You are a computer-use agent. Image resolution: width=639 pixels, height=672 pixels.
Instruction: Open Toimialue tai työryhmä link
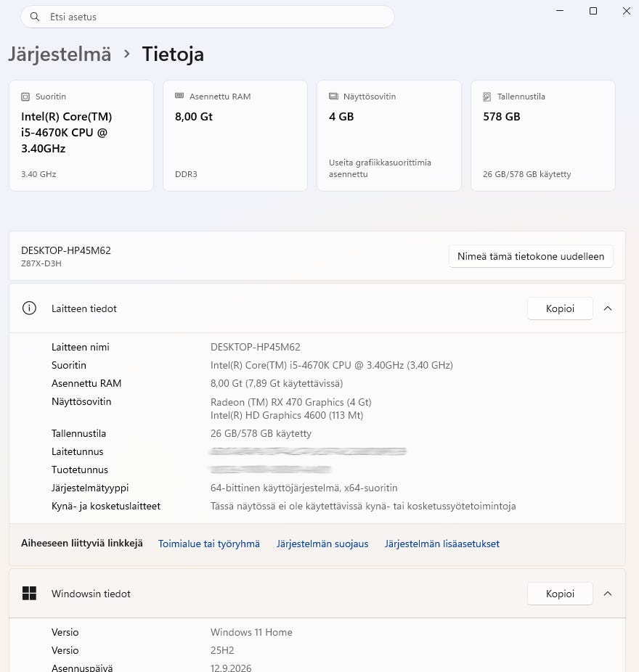[209, 544]
